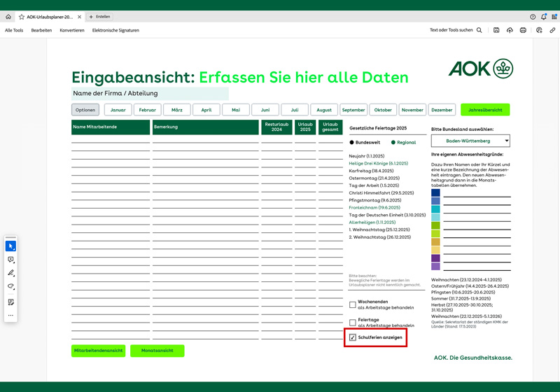This screenshot has height=392, width=560.
Task: Open Baden-Württemberg Bundesland dropdown
Action: coord(470,141)
